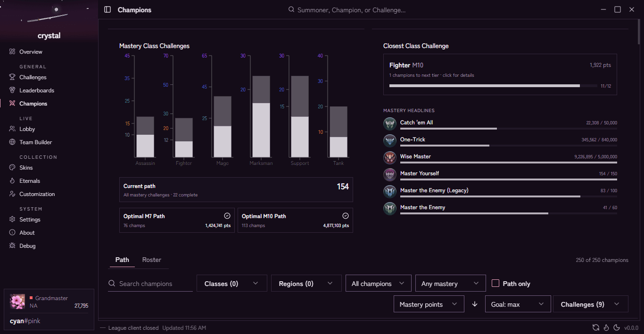Toggle dark mode moon icon
Image resolution: width=644 pixels, height=334 pixels.
[x=617, y=328]
